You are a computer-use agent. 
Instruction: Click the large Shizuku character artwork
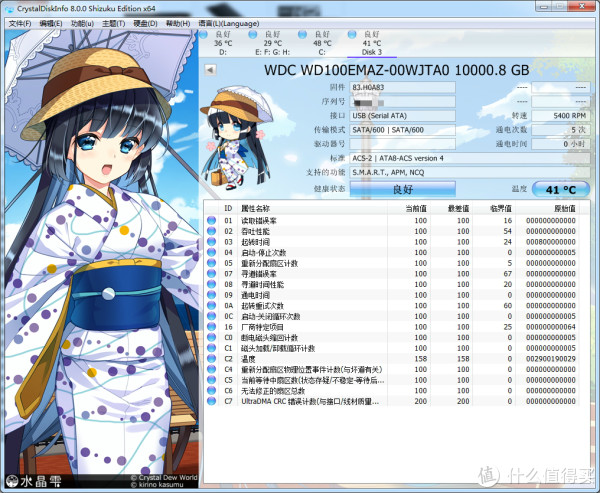point(102,259)
